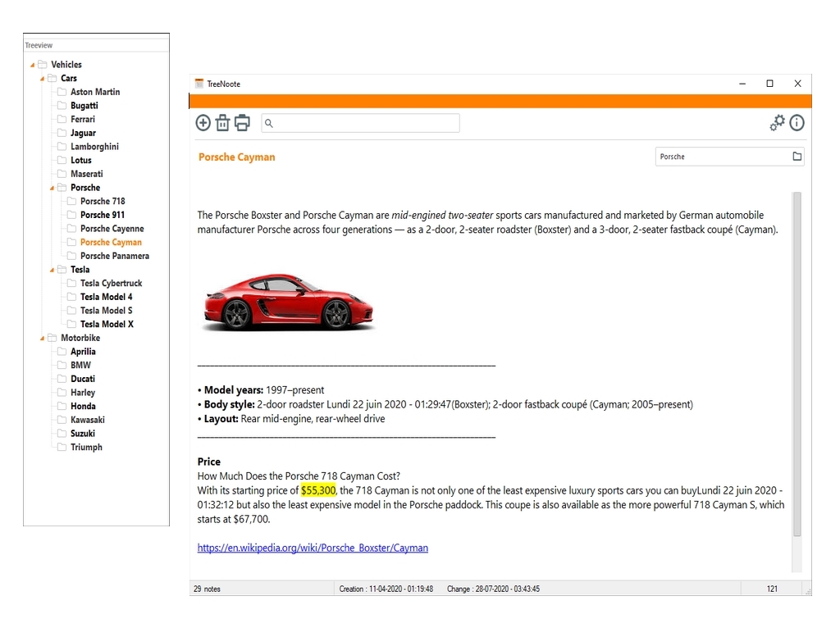Select the Tesla folder in the tree
Viewport: 840px width, 628px height.
[80, 269]
